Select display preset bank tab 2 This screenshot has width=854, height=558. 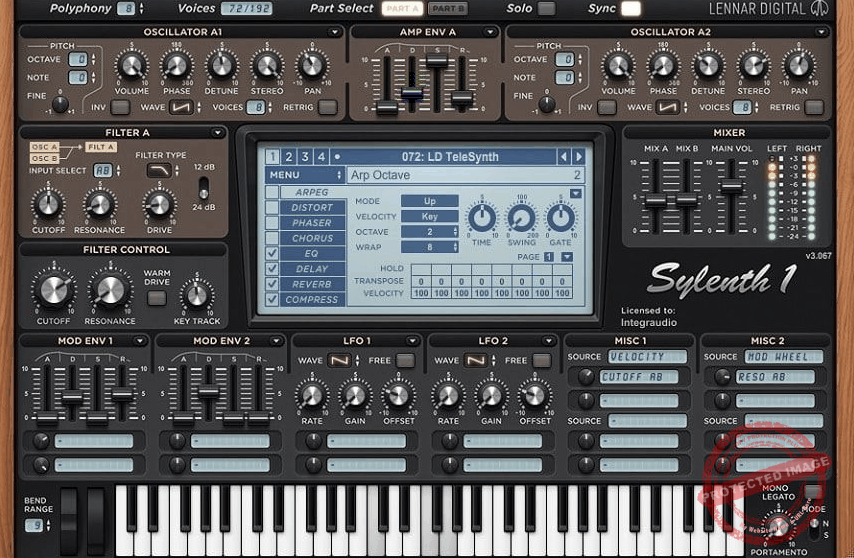(x=289, y=157)
